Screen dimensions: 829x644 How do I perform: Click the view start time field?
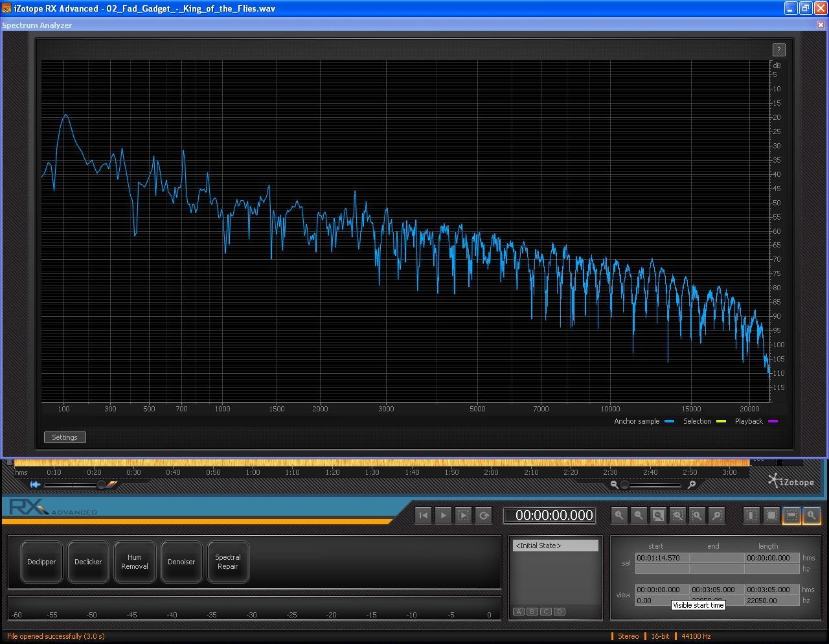[662, 590]
